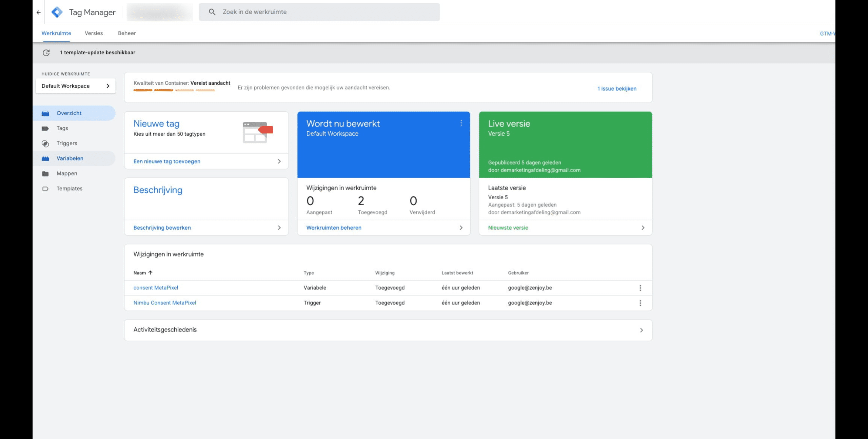Expand the Activiteitsgeschiedenis section
The image size is (868, 439).
click(641, 329)
